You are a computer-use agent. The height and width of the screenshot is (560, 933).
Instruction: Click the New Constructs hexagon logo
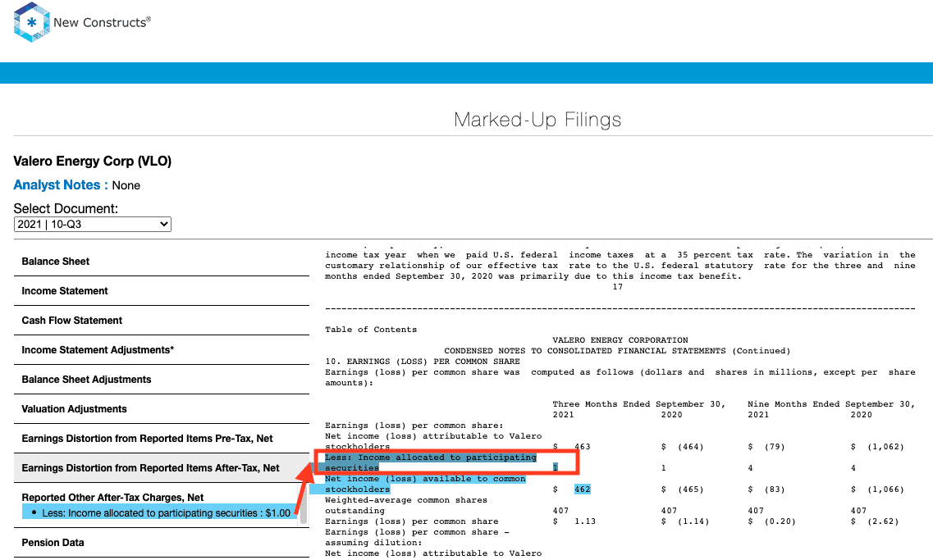point(31,23)
